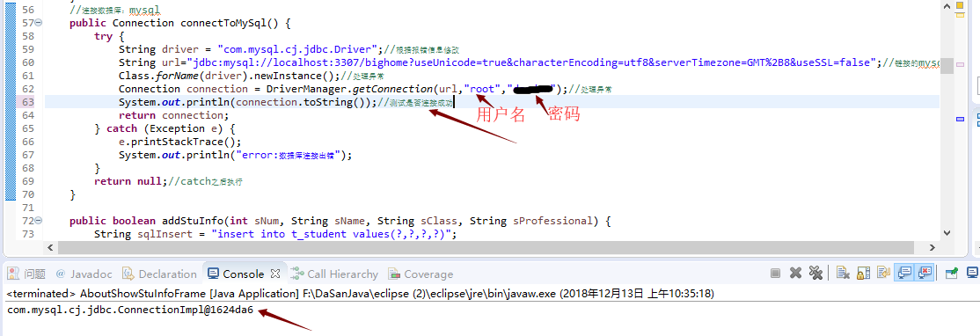Image resolution: width=980 pixels, height=336 pixels.
Task: Remove the launch with the X icon
Action: point(795,273)
